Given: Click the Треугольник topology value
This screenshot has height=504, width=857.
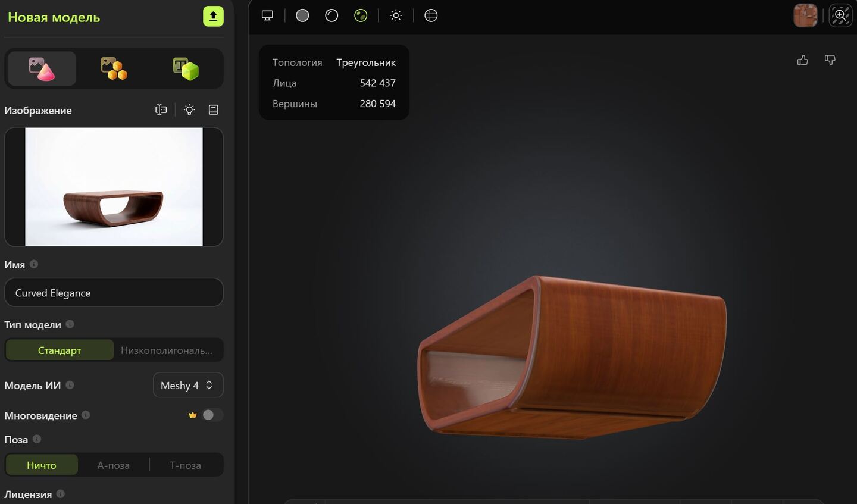Looking at the screenshot, I should click(366, 62).
